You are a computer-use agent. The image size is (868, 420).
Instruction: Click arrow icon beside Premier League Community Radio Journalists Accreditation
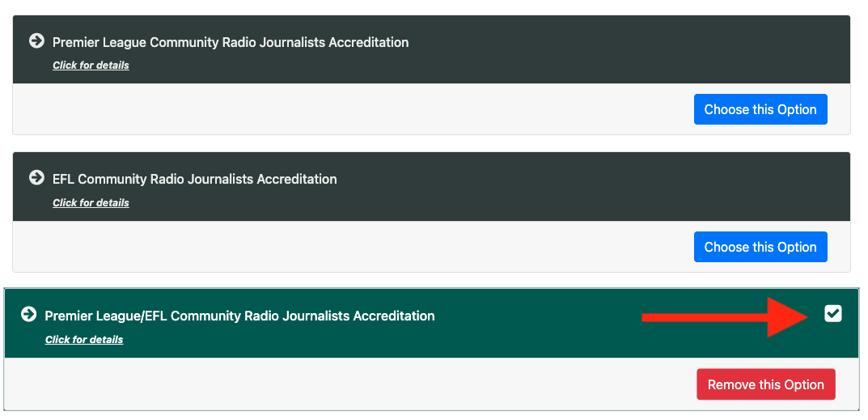36,41
